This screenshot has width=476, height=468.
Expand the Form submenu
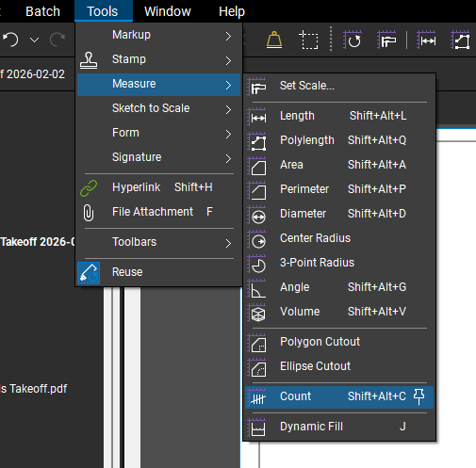158,133
